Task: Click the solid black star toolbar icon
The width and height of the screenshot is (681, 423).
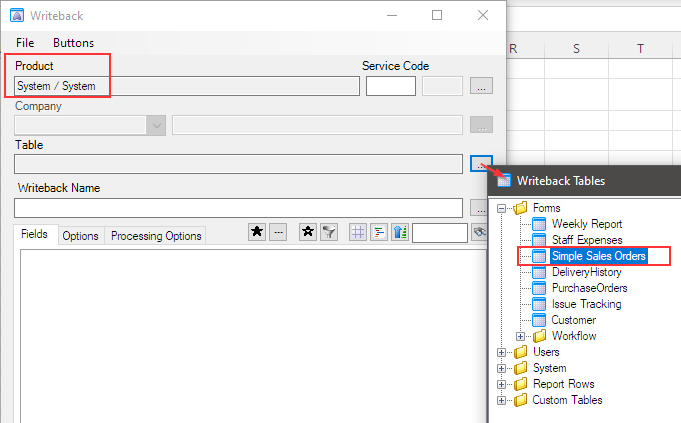Action: click(257, 232)
